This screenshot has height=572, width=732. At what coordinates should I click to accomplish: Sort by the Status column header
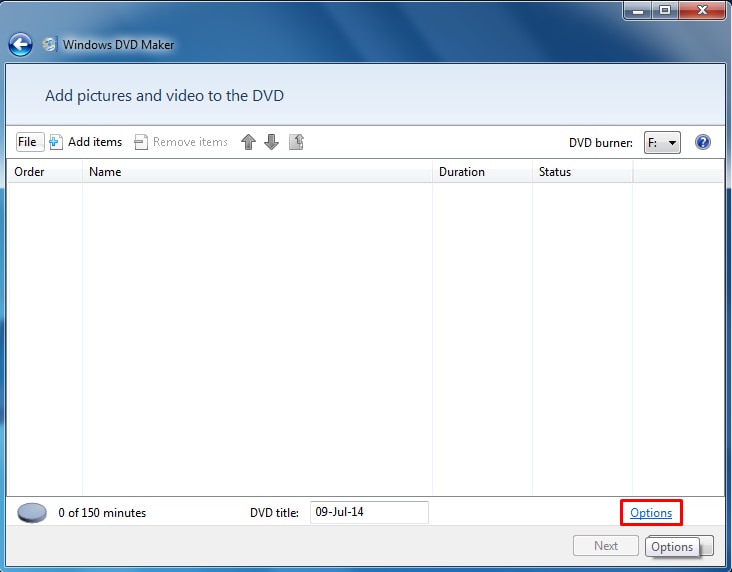click(x=582, y=172)
